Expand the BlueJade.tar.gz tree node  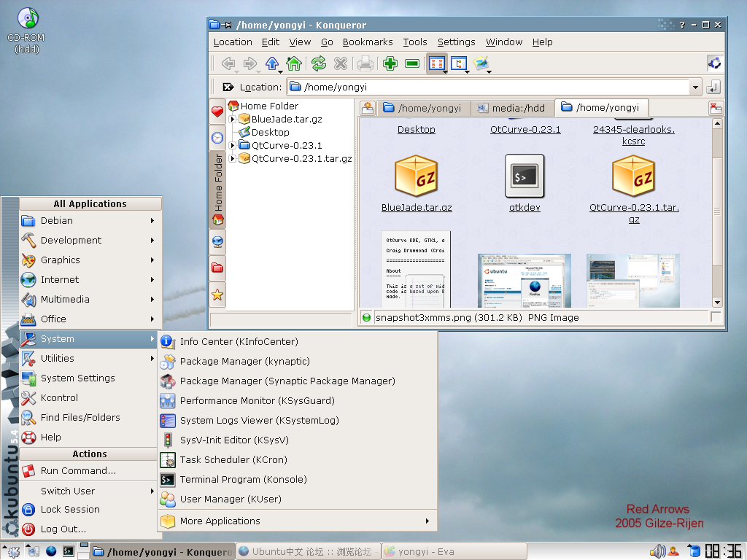click(233, 119)
